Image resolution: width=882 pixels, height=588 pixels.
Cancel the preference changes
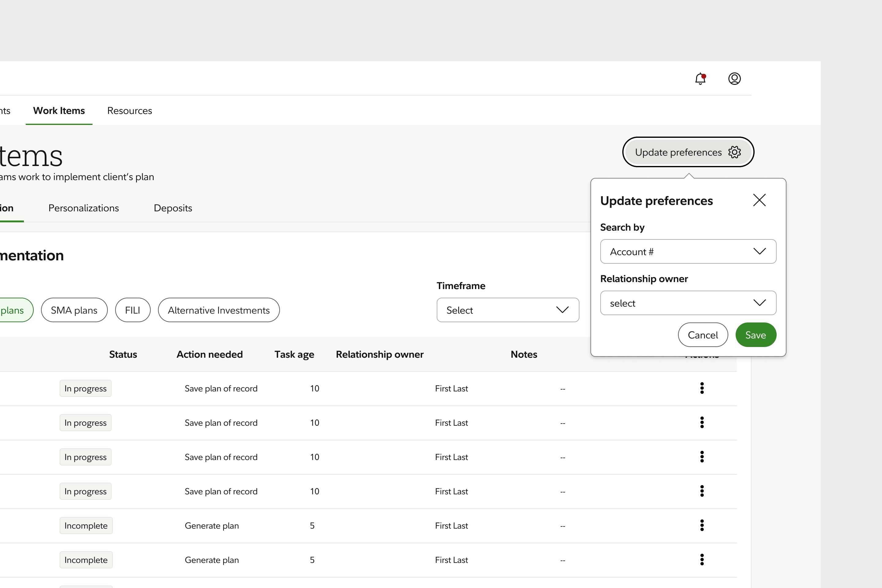[x=703, y=334]
